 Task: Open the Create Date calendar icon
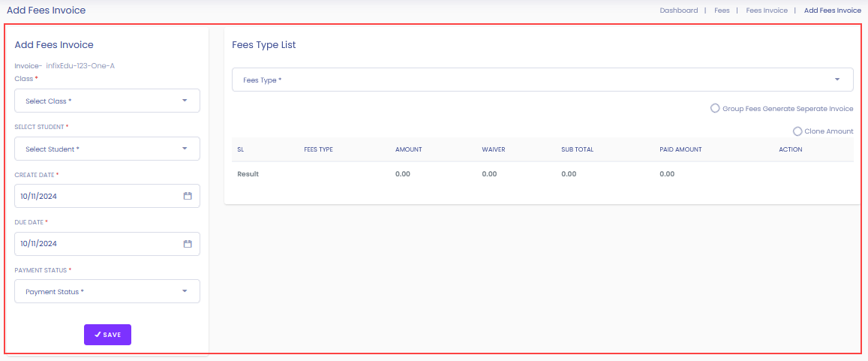point(187,196)
